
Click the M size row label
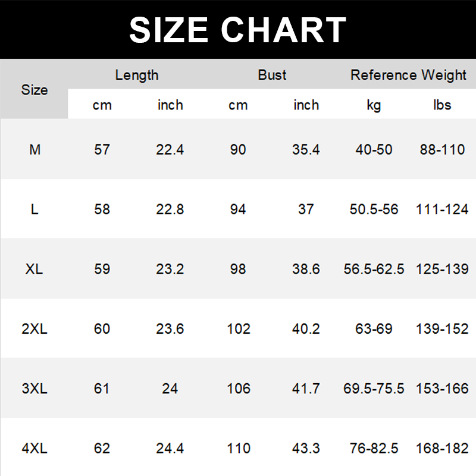click(x=35, y=149)
